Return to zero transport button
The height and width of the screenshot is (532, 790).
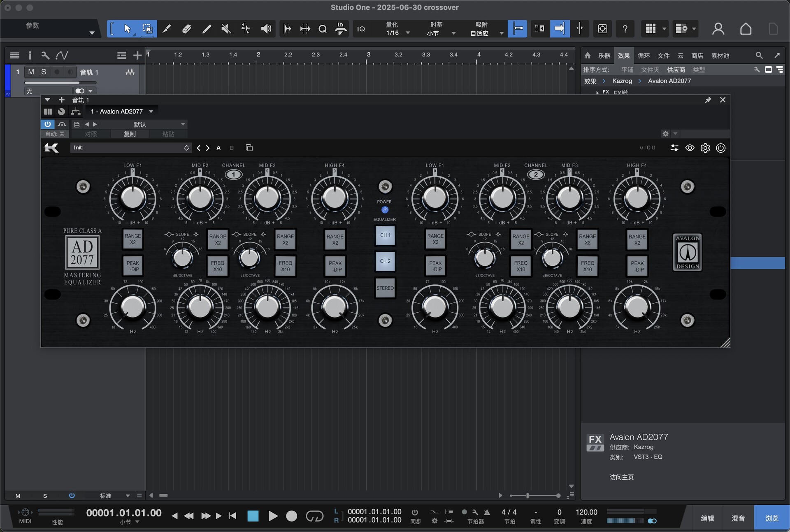tap(232, 516)
